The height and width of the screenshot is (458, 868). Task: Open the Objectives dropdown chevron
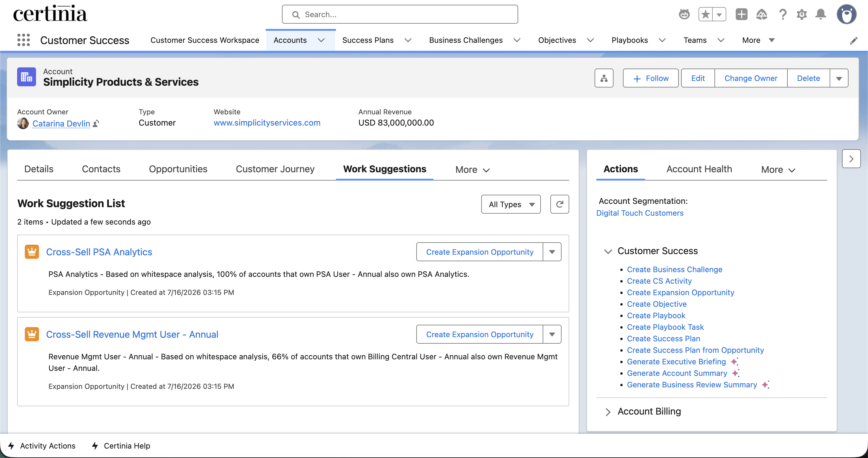pyautogui.click(x=590, y=40)
